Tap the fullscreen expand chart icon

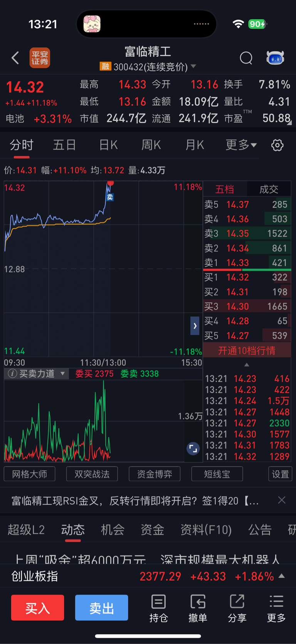tap(193, 449)
